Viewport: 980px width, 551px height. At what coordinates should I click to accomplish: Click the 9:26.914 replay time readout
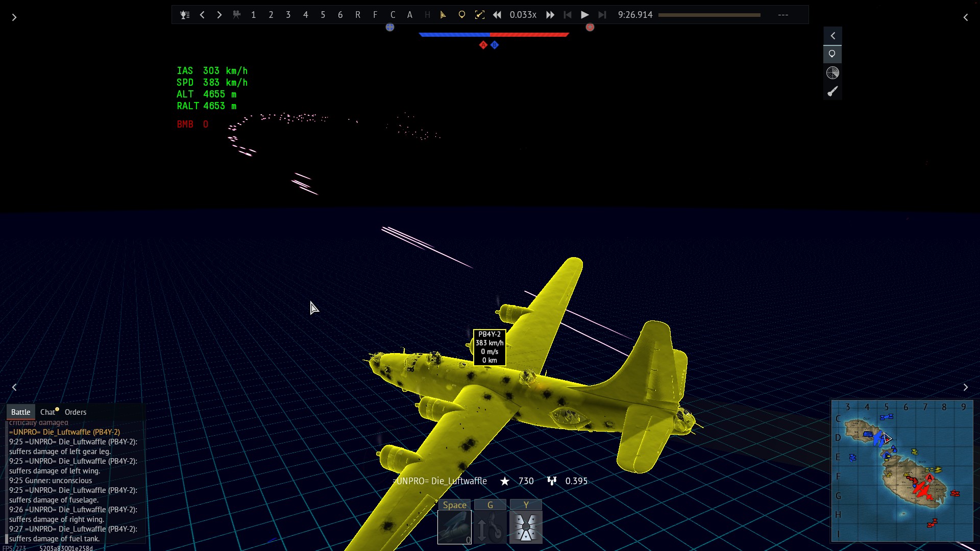tap(635, 15)
